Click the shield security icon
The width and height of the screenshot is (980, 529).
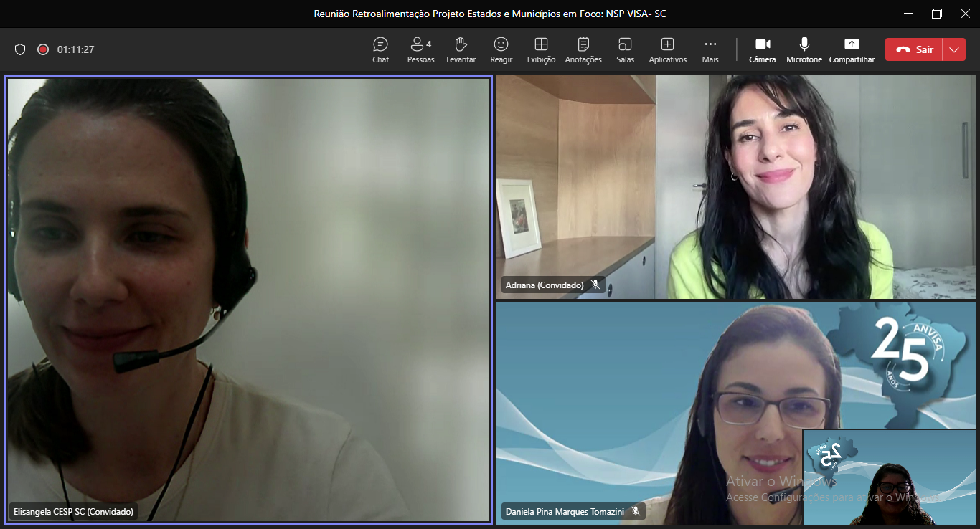[20, 49]
